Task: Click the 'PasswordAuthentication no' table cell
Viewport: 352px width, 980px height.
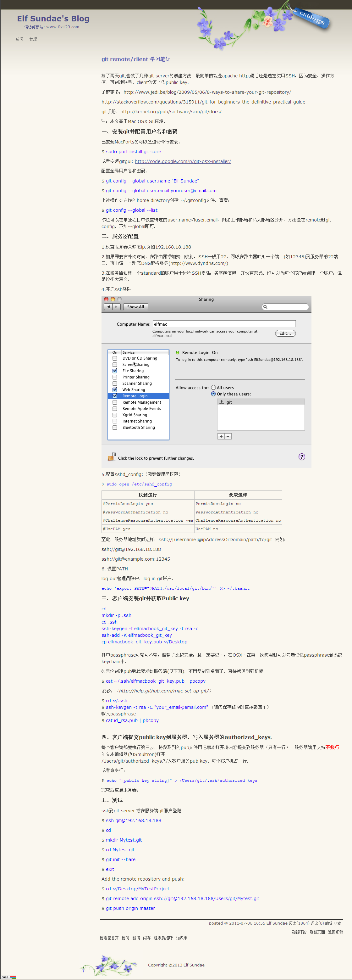Action: tap(238, 512)
